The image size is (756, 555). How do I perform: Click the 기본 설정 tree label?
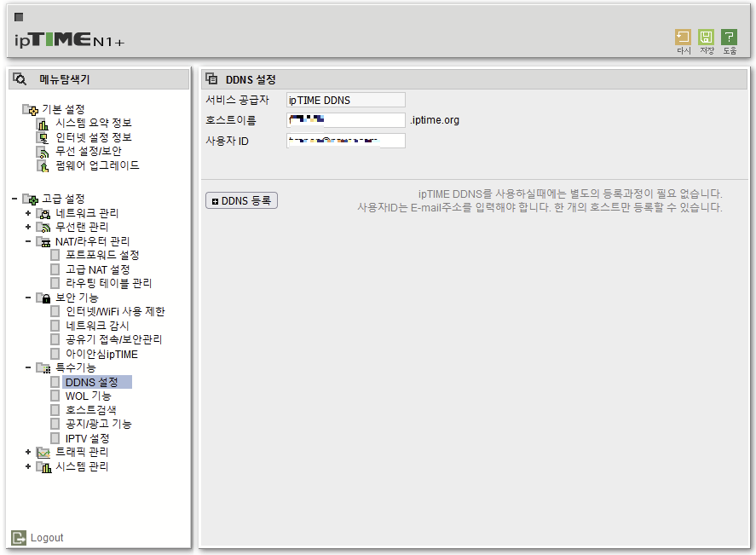point(63,109)
